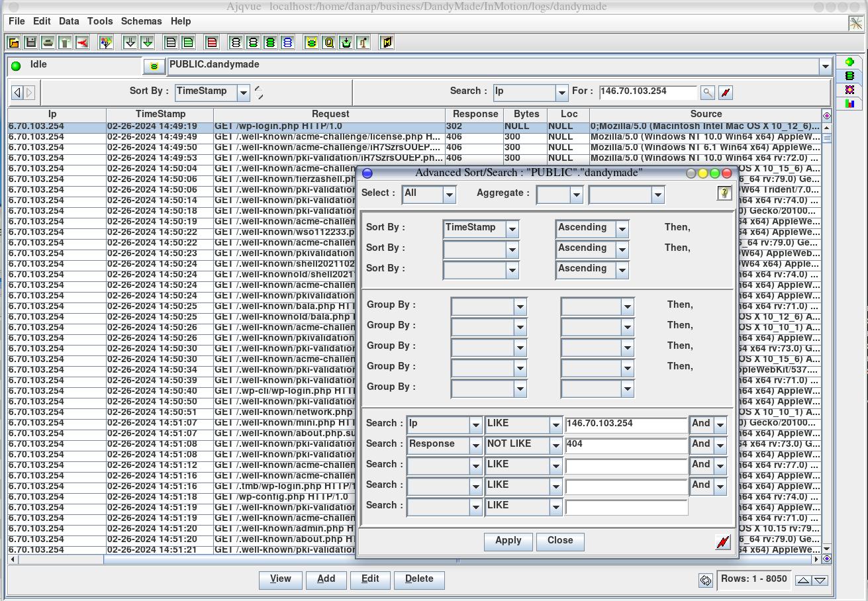Click the help question mark icon in dialog
This screenshot has height=601, width=868.
[x=724, y=193]
